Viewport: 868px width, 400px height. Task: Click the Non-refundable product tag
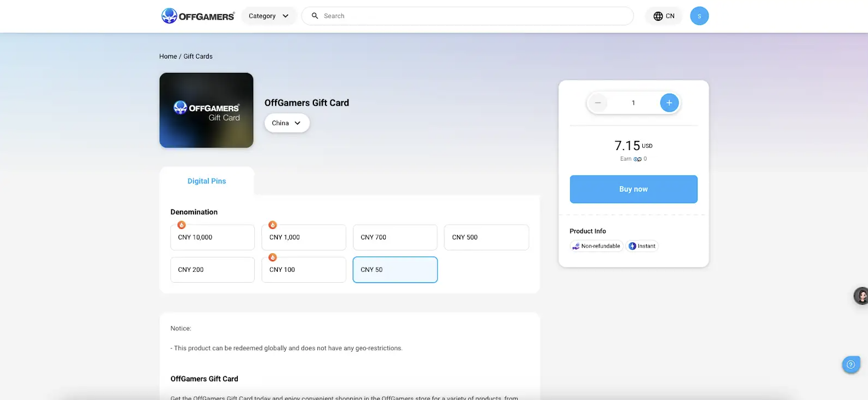[x=597, y=246]
